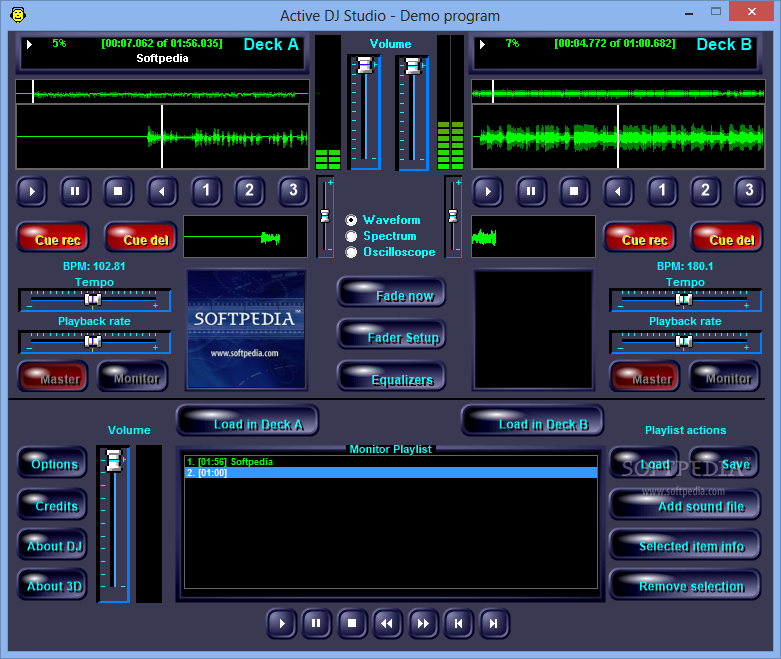
Task: Toggle Master output for Deck B
Action: click(645, 377)
